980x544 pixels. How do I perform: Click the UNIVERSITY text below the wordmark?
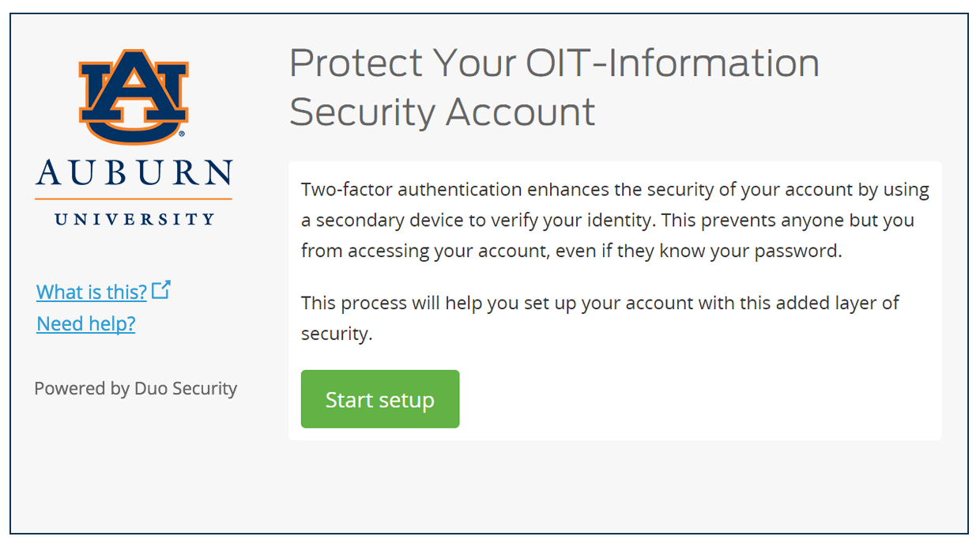coord(134,218)
